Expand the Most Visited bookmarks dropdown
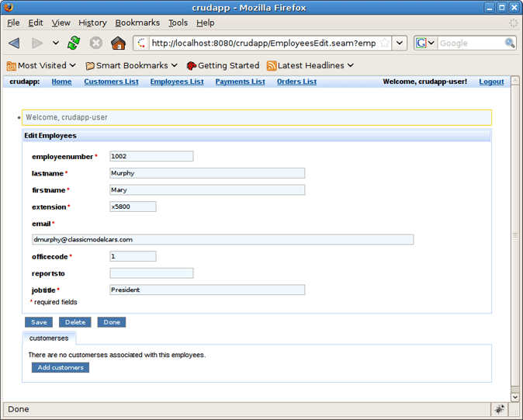Screen dimensions: 523x420 42,66
